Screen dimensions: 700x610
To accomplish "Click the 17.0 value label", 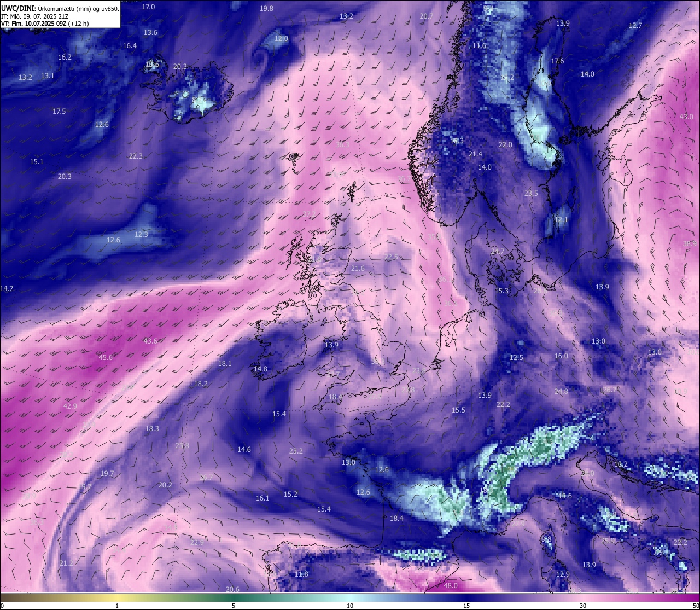I will (148, 7).
